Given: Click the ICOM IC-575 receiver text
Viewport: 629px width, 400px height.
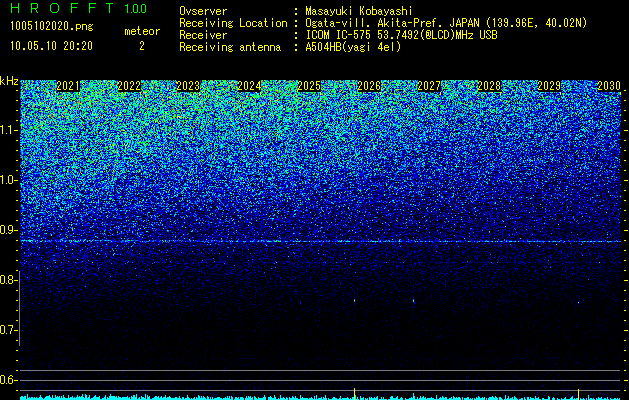Looking at the screenshot, I should tap(401, 35).
